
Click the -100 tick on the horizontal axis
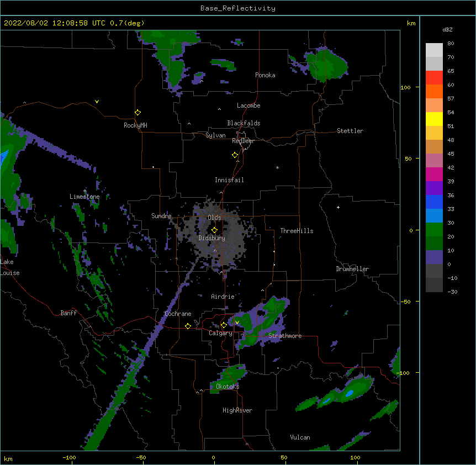[x=69, y=457]
